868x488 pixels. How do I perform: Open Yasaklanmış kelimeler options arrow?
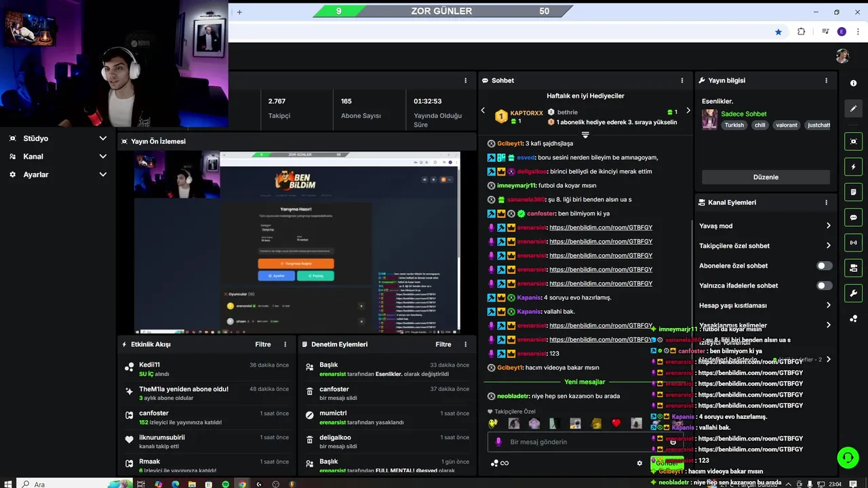[x=828, y=325]
